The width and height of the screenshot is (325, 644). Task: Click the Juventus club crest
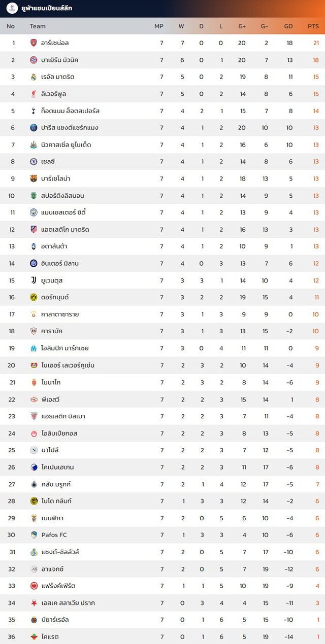coord(34,280)
